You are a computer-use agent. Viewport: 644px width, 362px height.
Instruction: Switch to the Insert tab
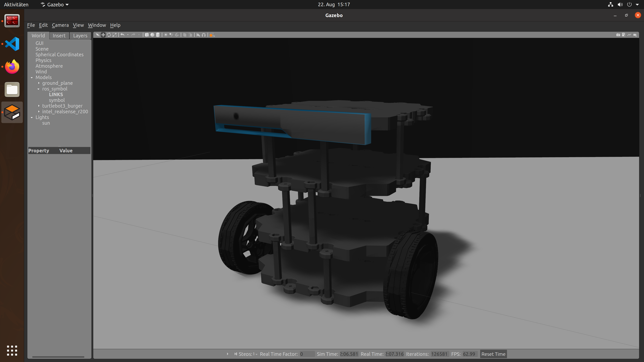coord(59,36)
